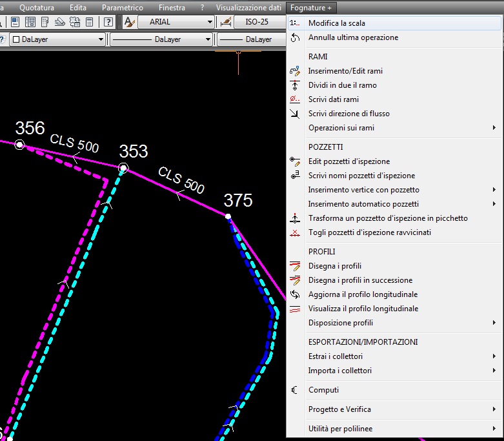The width and height of the screenshot is (504, 441).
Task: Click the Visualizza profilo longitudinale icon
Action: click(295, 309)
